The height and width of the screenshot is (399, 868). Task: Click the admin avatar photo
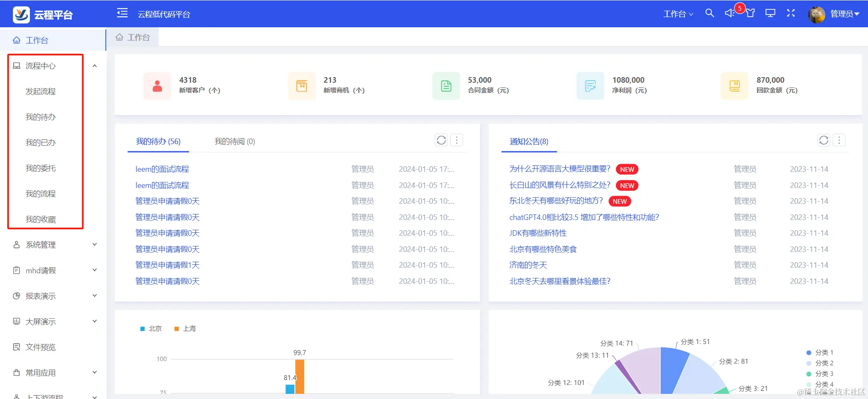click(816, 14)
